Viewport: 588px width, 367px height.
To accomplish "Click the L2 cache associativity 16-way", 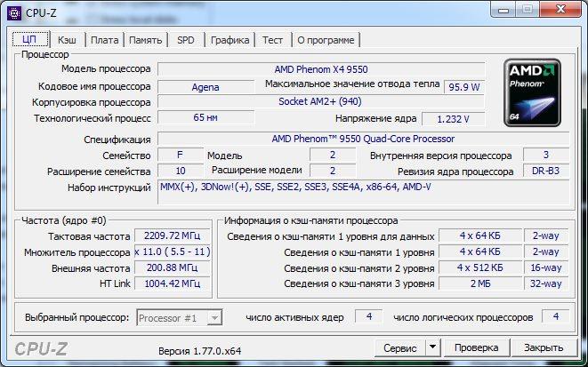I will [546, 267].
